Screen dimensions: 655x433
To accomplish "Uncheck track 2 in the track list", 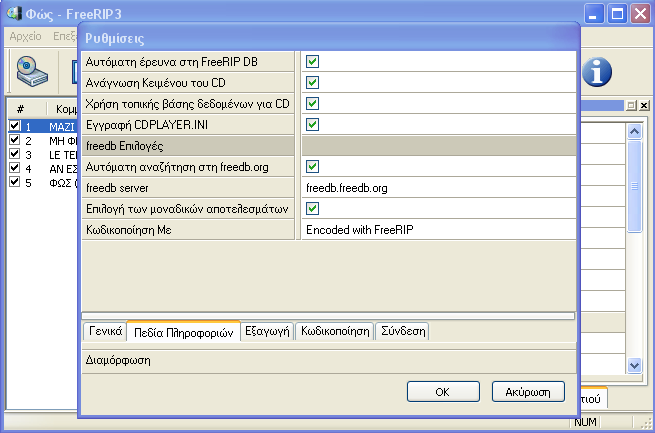I will [15, 139].
